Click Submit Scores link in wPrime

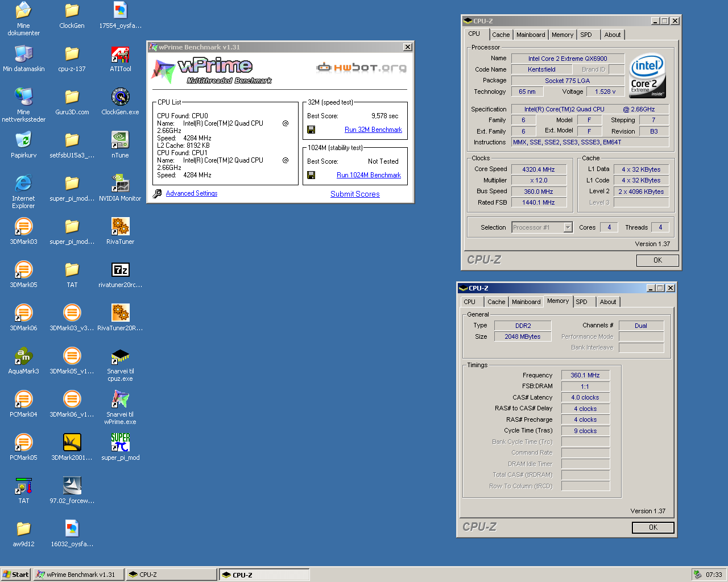click(355, 194)
